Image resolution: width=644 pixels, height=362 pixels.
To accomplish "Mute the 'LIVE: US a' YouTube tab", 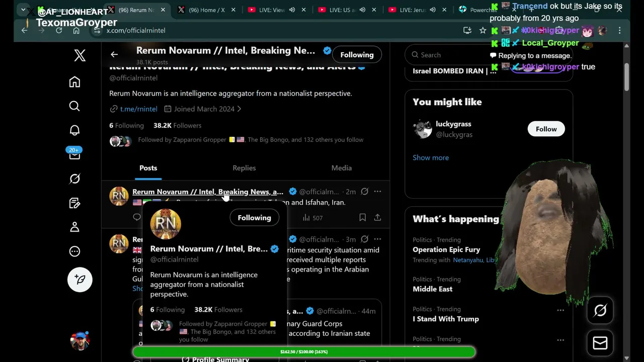I will click(x=362, y=10).
